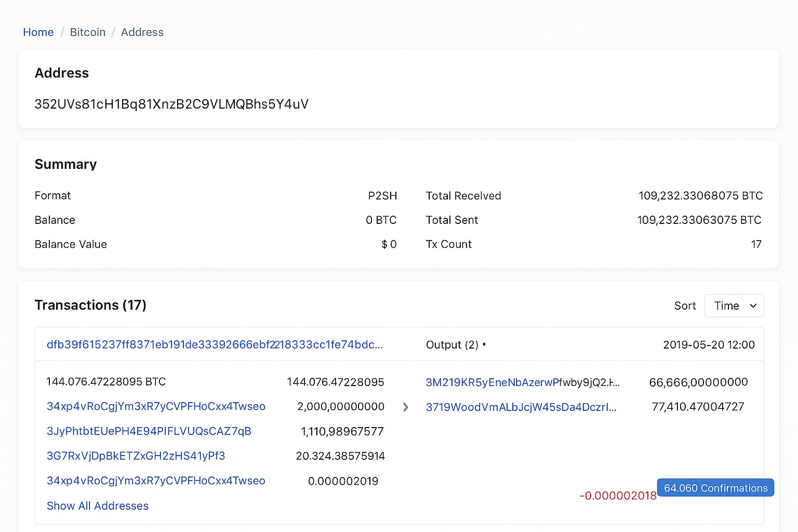Screen dimensions: 798x532
Task: Open the Sort Time dropdown
Action: [x=734, y=305]
